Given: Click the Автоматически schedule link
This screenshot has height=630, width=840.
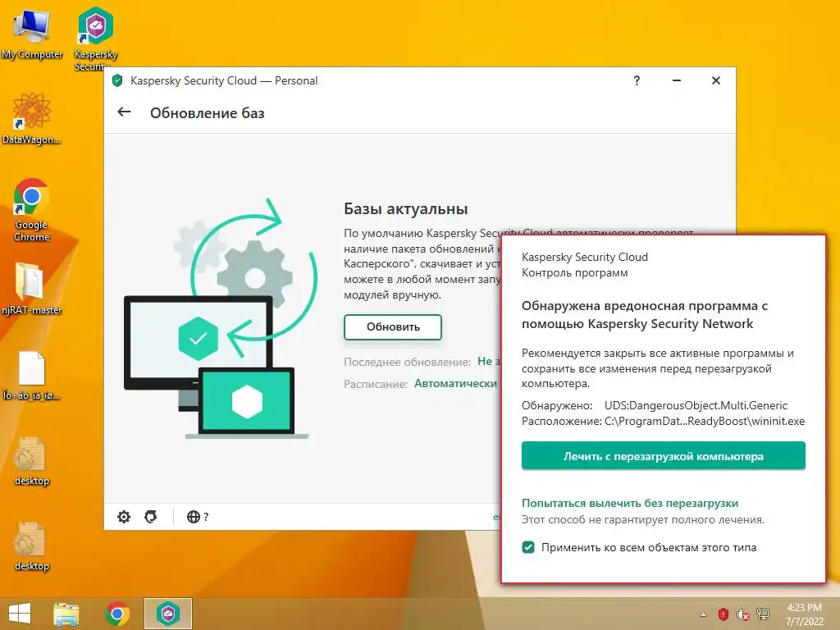Looking at the screenshot, I should [455, 384].
